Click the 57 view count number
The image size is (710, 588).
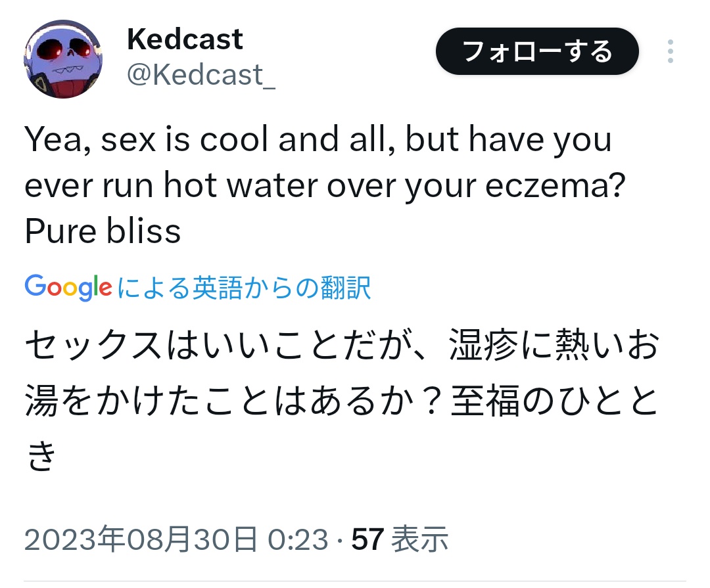click(x=367, y=540)
